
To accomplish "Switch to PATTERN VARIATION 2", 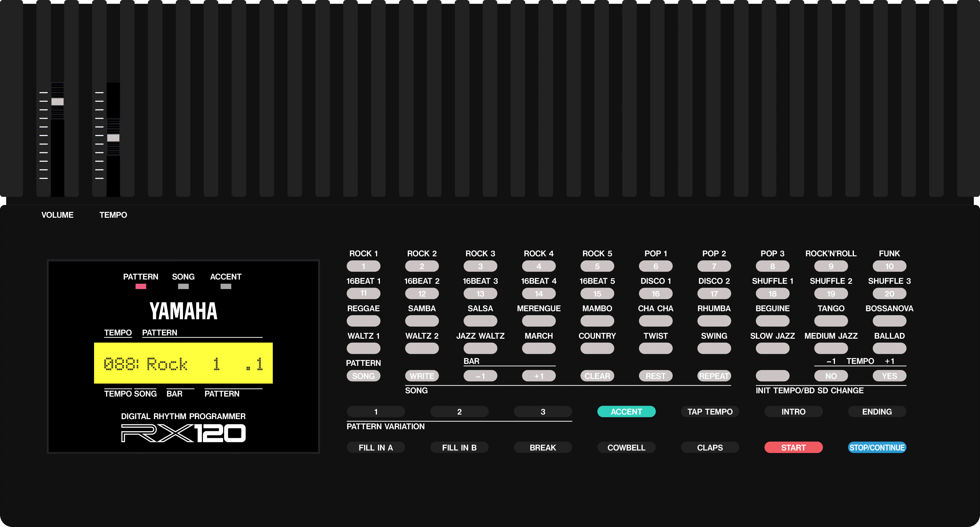I will pyautogui.click(x=459, y=411).
